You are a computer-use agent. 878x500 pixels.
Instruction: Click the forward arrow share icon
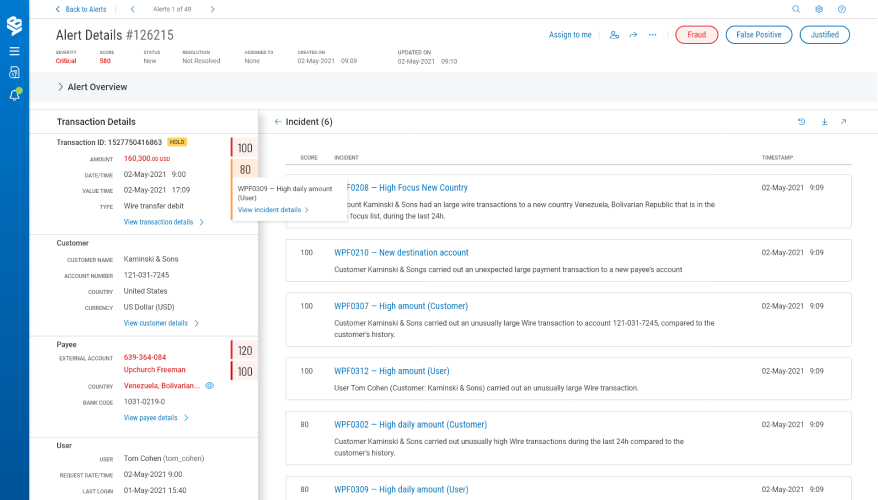click(x=633, y=35)
